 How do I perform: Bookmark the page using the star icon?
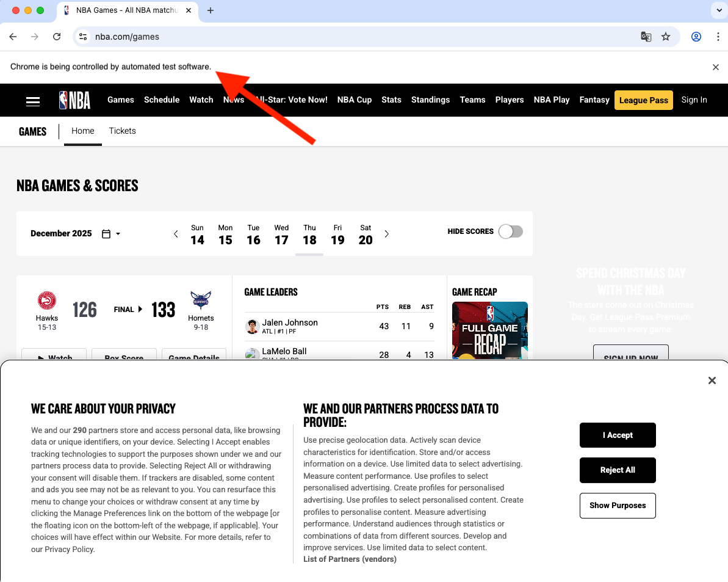coord(666,37)
